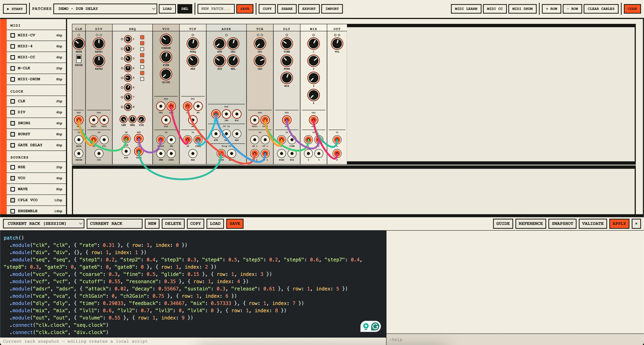Check the SWING module checkbox

click(x=13, y=123)
